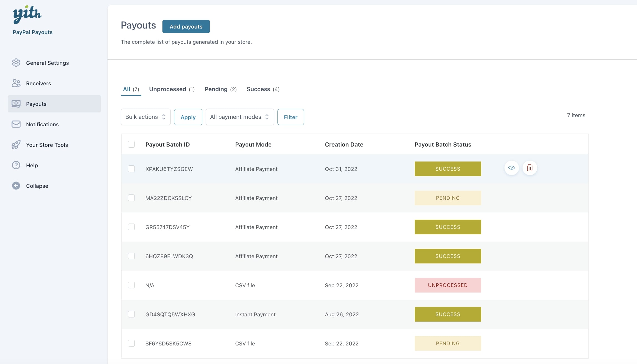The height and width of the screenshot is (364, 637).
Task: Click the Help question mark icon
Action: click(x=16, y=165)
